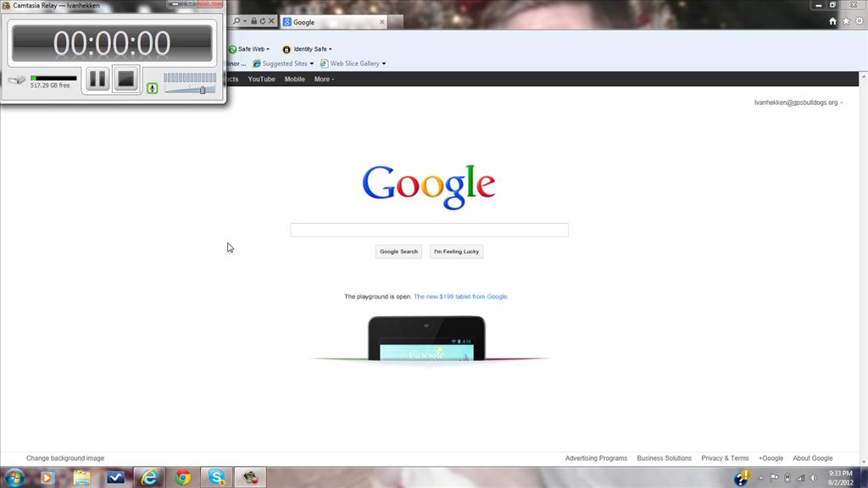Click the Nexus tablet promo image
Image resolution: width=868 pixels, height=488 pixels.
(427, 338)
